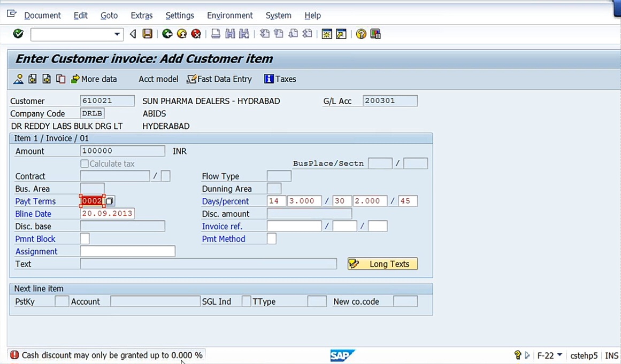This screenshot has height=364, width=621.
Task: Click the PstKy field in Next line item
Action: pyautogui.click(x=62, y=301)
